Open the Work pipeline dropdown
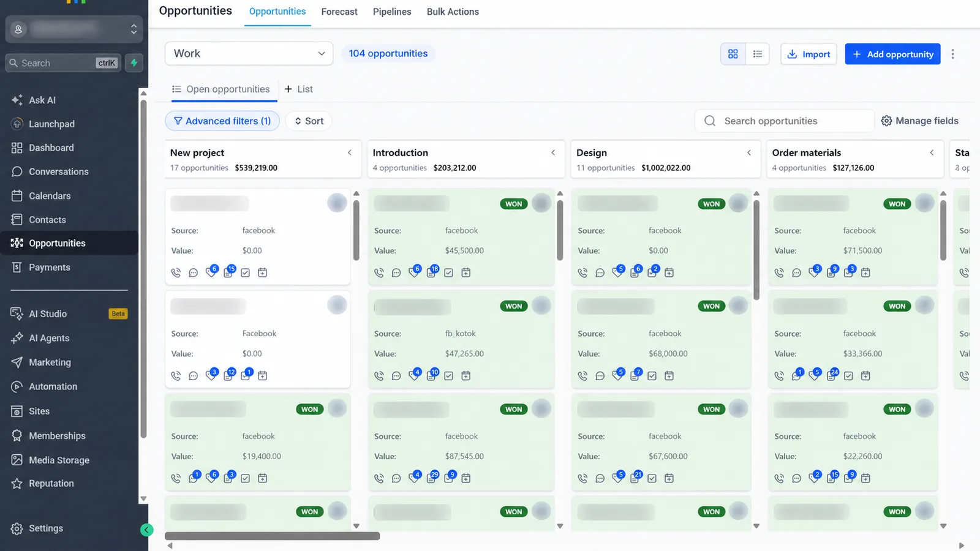Viewport: 980px width, 551px height. 249,53
